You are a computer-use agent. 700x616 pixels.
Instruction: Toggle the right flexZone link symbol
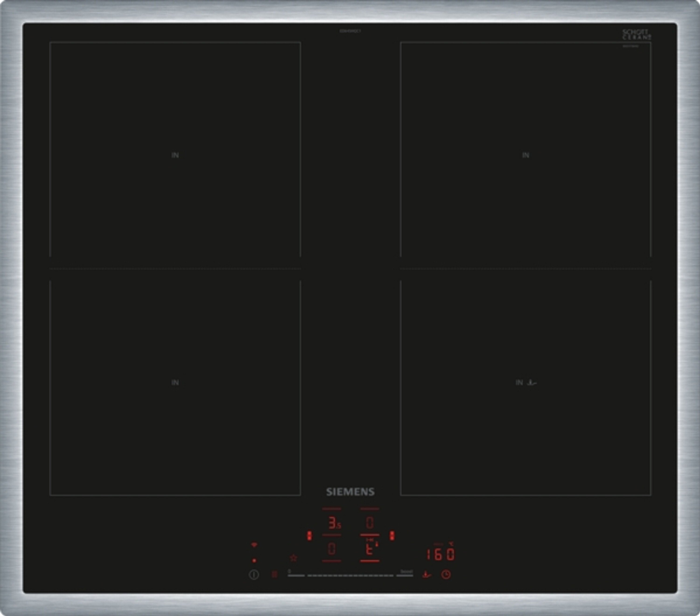click(392, 536)
